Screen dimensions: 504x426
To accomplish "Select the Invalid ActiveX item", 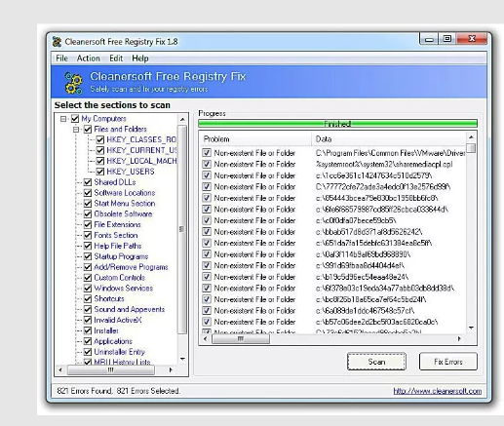I will point(118,320).
